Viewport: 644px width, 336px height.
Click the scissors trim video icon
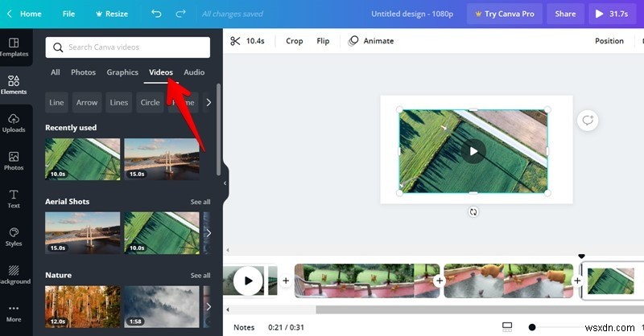click(235, 41)
